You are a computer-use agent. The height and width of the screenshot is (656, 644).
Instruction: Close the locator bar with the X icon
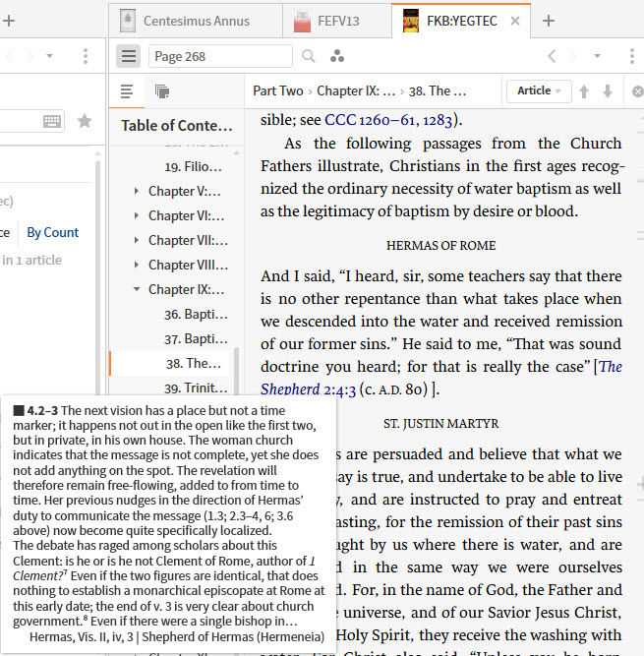637,91
